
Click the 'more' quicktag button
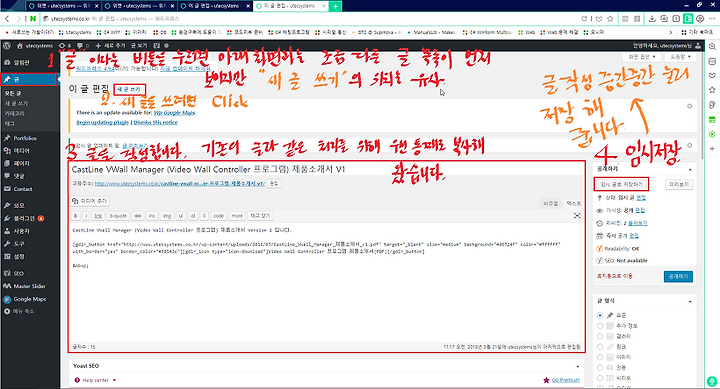[x=237, y=215]
